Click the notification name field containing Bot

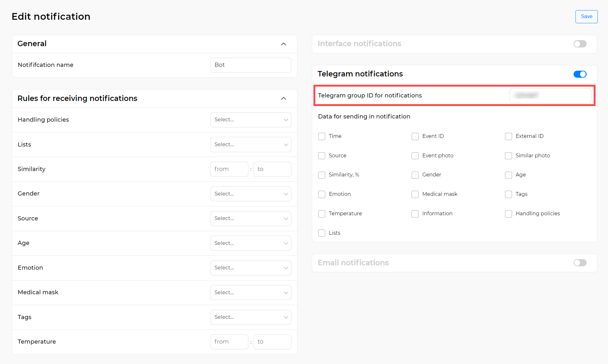251,65
